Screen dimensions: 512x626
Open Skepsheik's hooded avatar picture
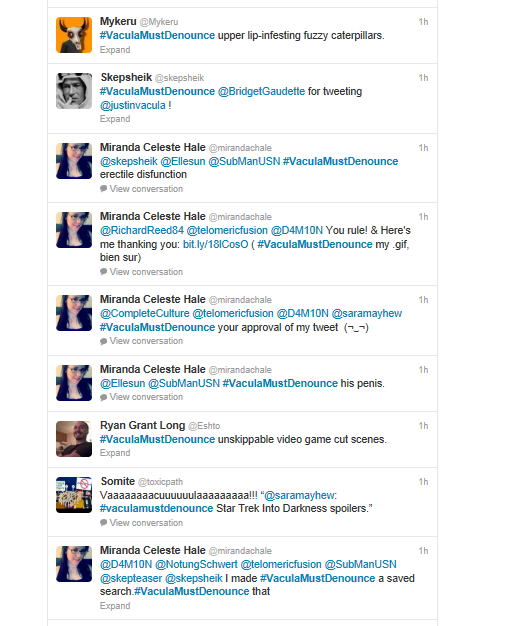click(74, 91)
